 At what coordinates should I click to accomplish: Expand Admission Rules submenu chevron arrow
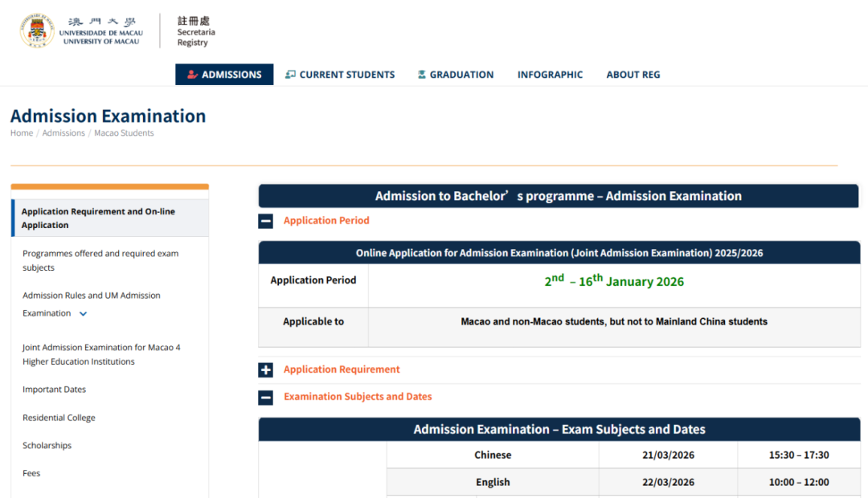(x=84, y=314)
